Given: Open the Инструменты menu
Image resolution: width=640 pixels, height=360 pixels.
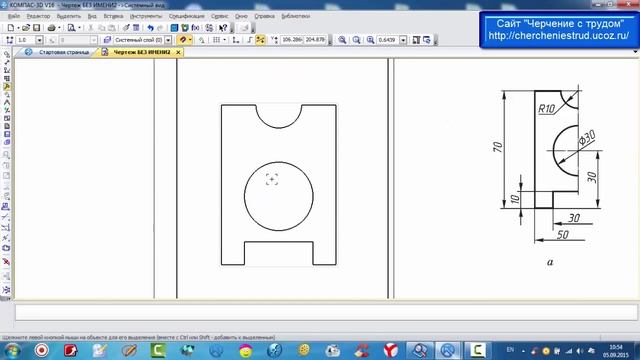Looking at the screenshot, I should tap(146, 16).
